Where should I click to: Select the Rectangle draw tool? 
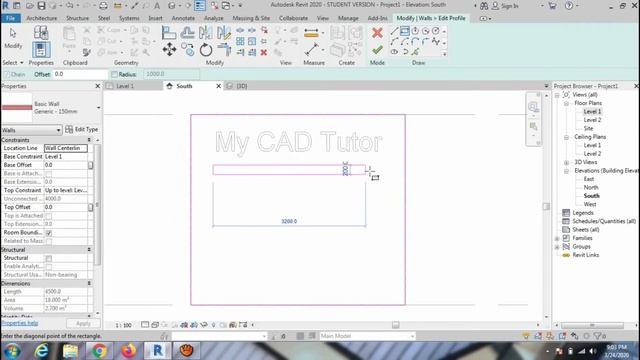(404, 31)
